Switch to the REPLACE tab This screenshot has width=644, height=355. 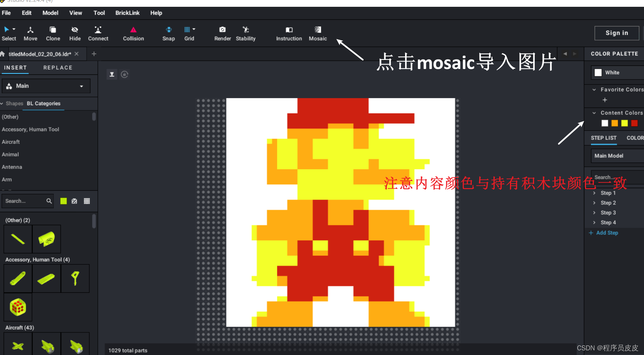pos(58,68)
